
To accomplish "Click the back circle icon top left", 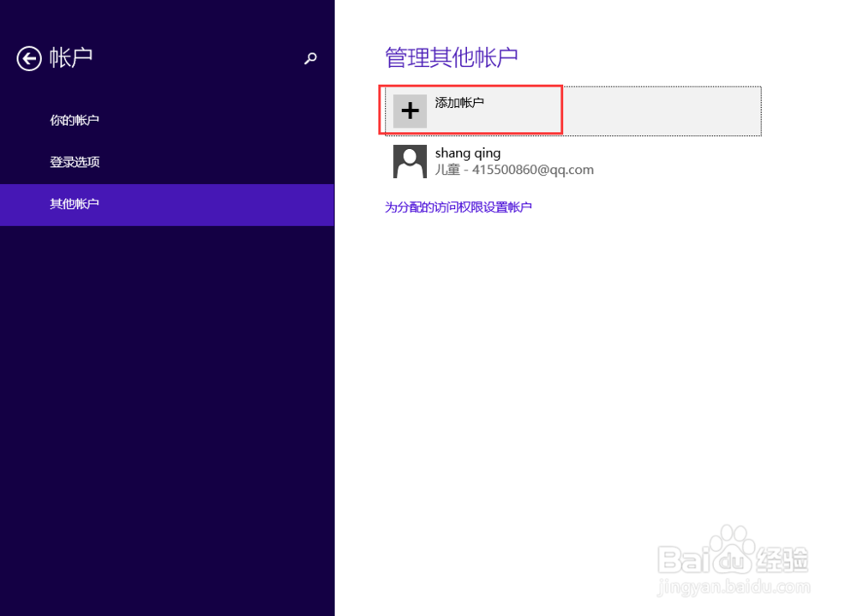I will point(29,57).
